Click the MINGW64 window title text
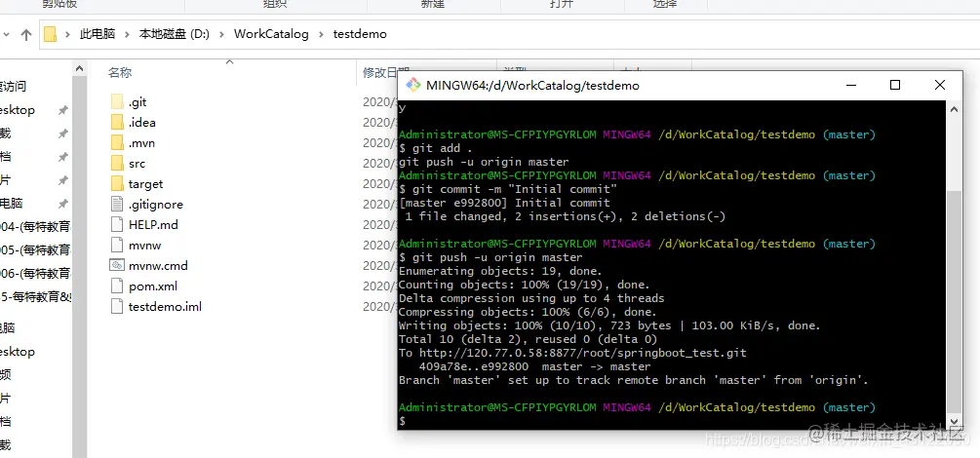The height and width of the screenshot is (458, 980). coord(532,86)
